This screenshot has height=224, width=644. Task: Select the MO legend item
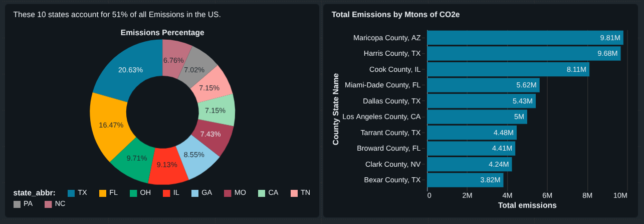[x=228, y=193]
